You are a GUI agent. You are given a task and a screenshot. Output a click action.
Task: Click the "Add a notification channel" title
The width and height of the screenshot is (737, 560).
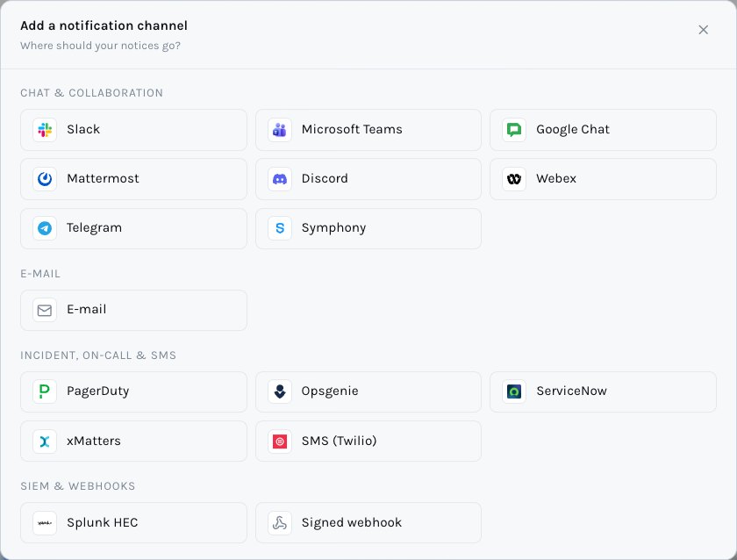tap(104, 25)
